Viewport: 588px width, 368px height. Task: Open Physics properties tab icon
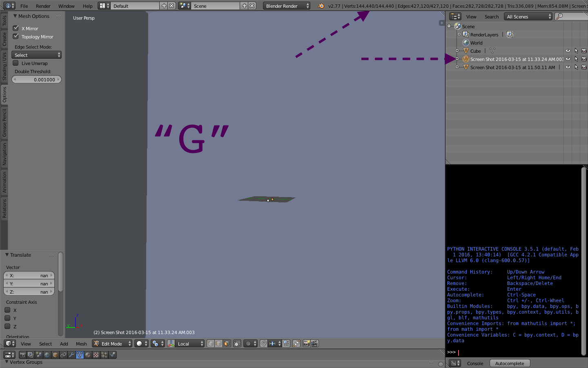click(112, 355)
